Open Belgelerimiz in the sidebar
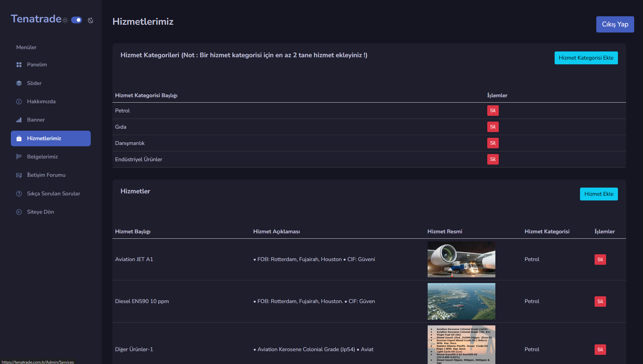The height and width of the screenshot is (364, 643). point(51,157)
